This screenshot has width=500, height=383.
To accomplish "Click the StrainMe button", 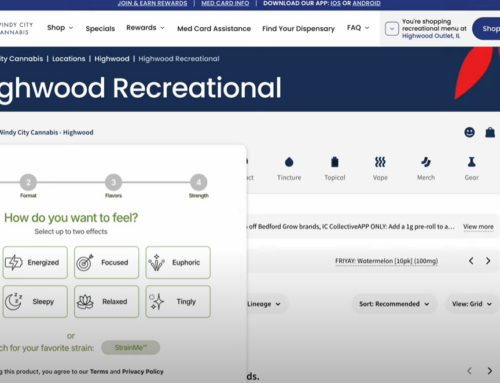I will click(x=130, y=348).
